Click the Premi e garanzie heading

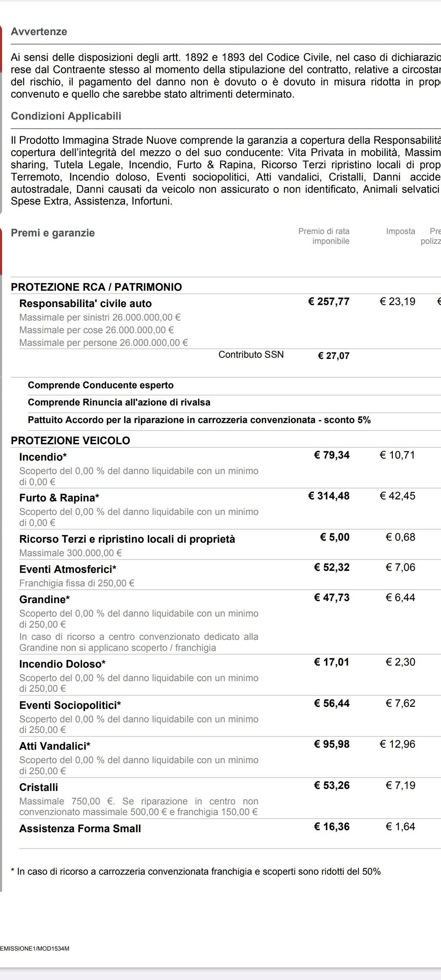click(53, 233)
